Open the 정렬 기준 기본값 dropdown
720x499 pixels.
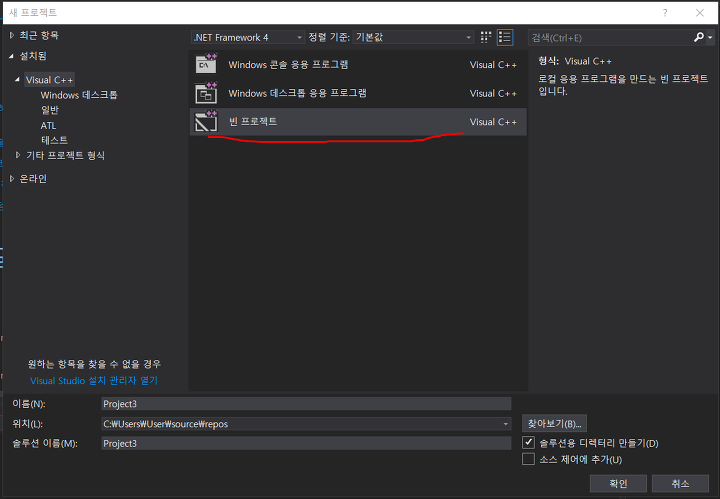tap(413, 37)
